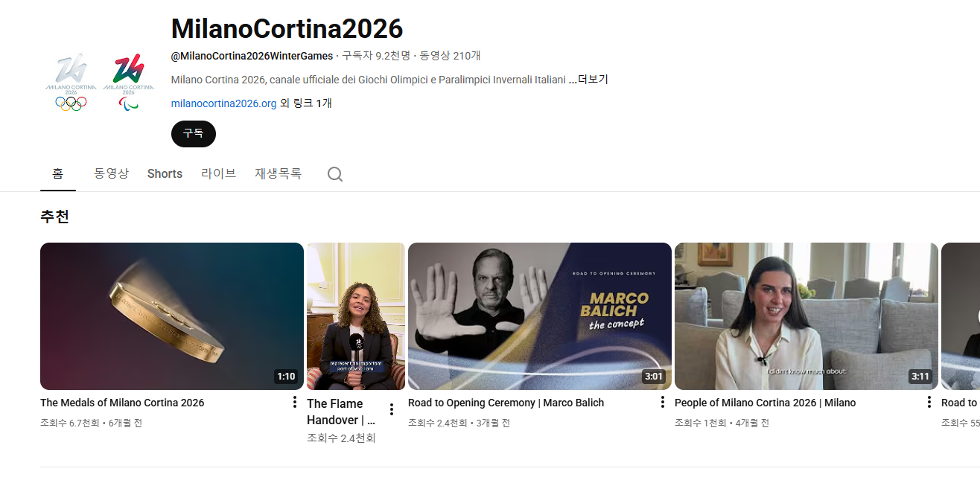Open options menu for The Medals video
Screen dimensions: 980x483
pos(295,403)
